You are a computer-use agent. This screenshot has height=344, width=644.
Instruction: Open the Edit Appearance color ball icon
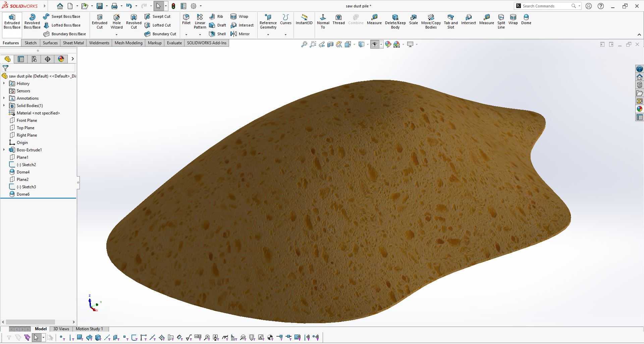388,44
